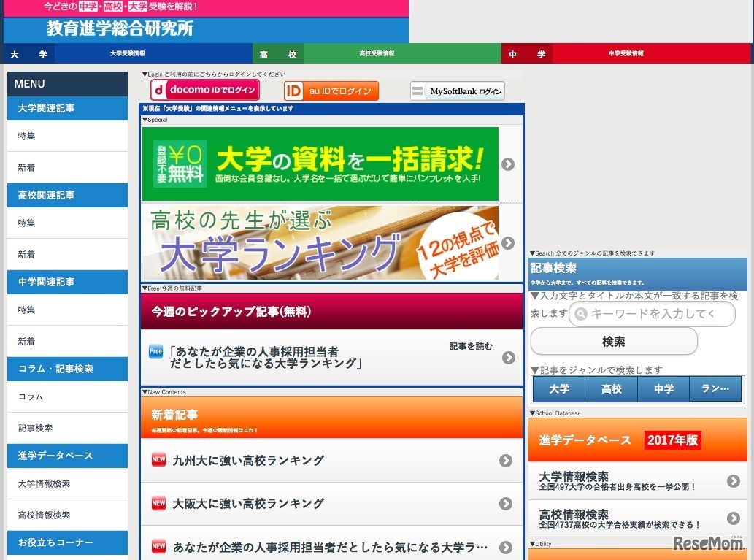Viewport: 754px width, 560px height.
Task: Click 大学関連記事 sidebar heading
Action: pyautogui.click(x=67, y=108)
